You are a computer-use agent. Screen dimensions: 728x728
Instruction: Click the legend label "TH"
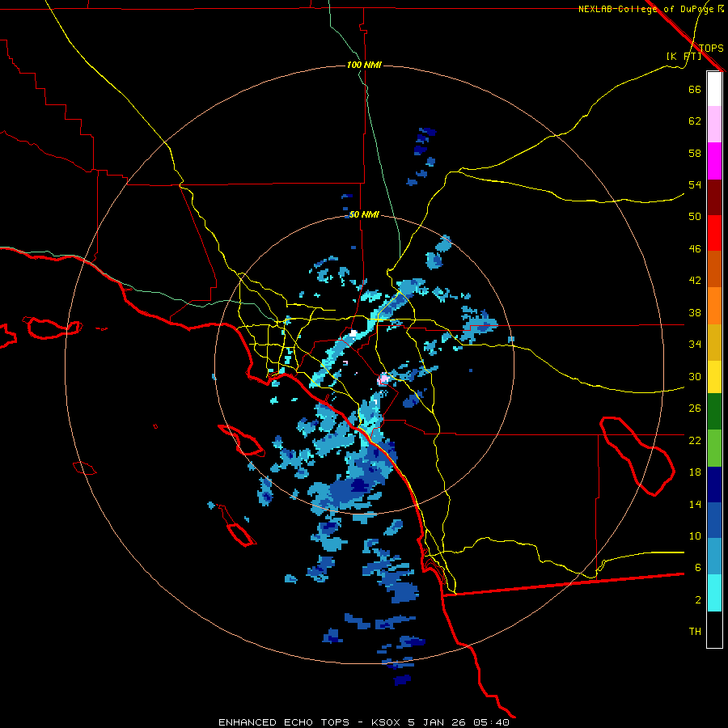tap(695, 631)
